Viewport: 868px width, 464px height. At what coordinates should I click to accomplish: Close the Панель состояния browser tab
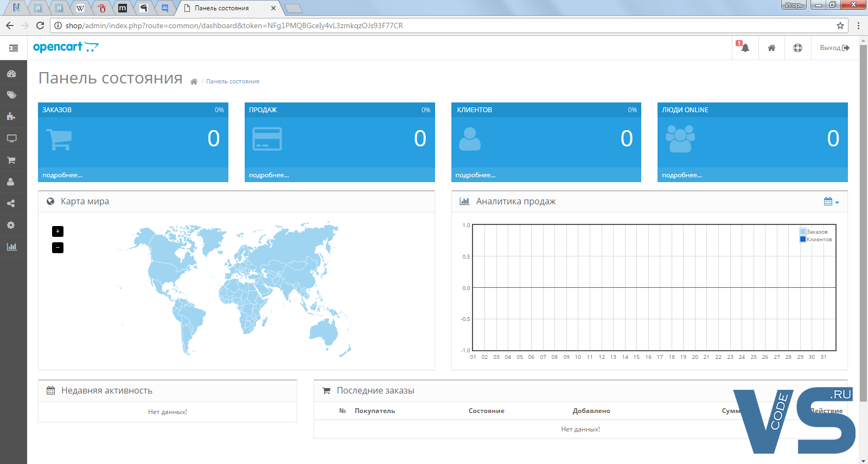point(273,8)
